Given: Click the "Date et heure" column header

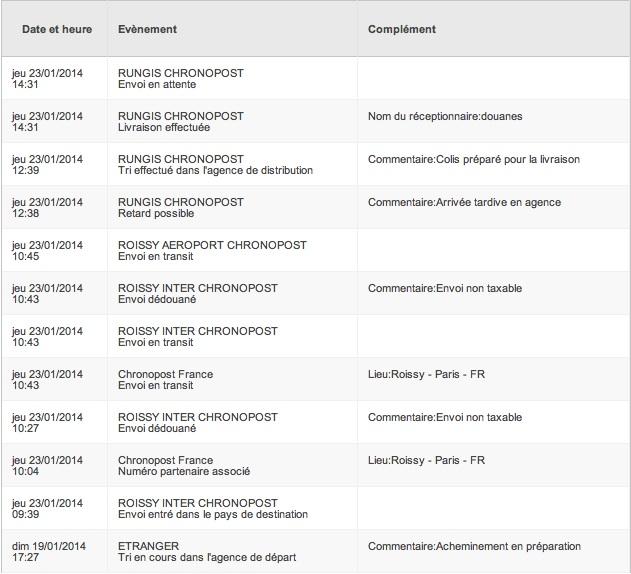Looking at the screenshot, I should pyautogui.click(x=57, y=29).
